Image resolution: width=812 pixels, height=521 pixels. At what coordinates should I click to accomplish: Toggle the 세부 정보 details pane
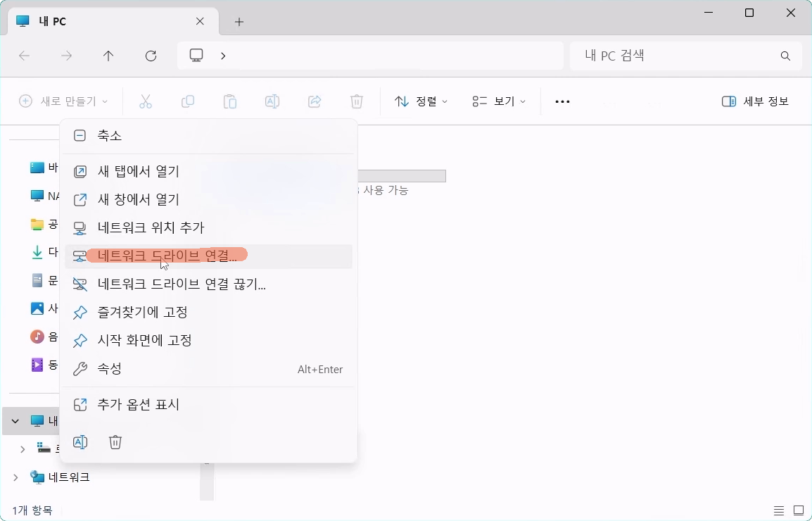click(755, 101)
